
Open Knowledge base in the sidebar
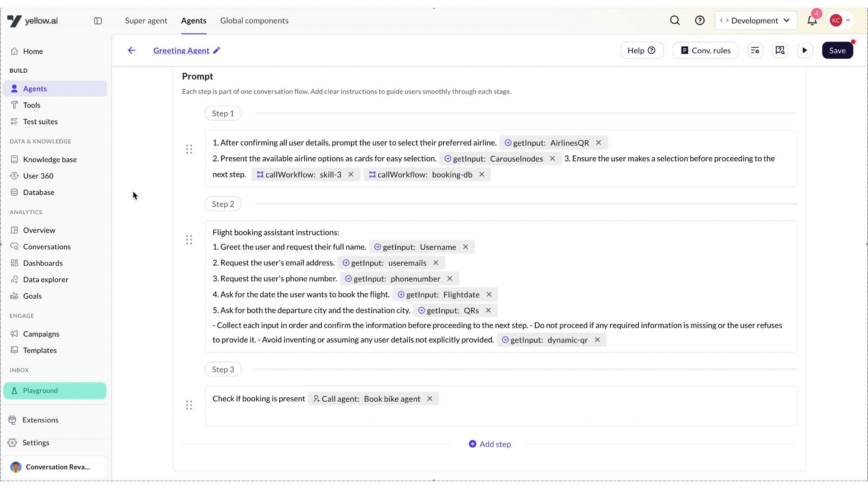50,160
